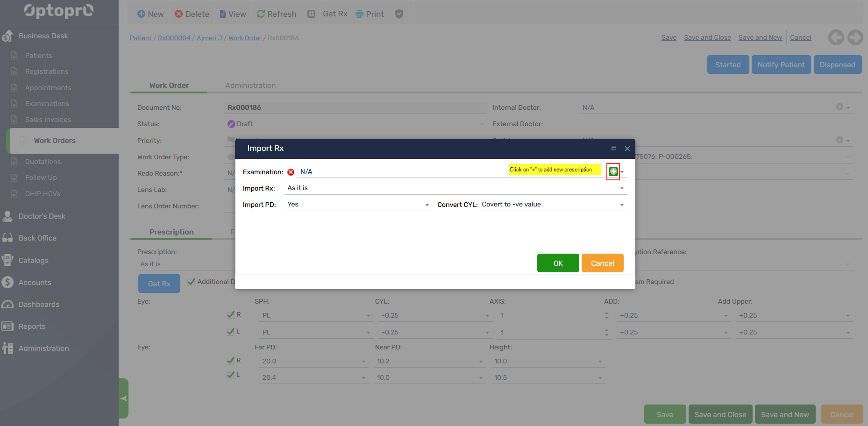Click the green plus icon to add a prescription

613,171
